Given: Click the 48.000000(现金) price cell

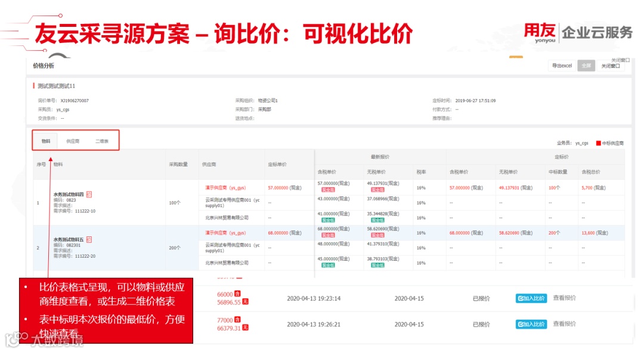Looking at the screenshot, I should pyautogui.click(x=333, y=244).
